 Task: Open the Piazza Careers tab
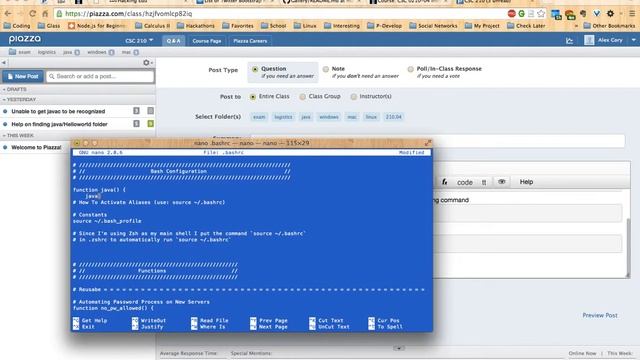250,41
